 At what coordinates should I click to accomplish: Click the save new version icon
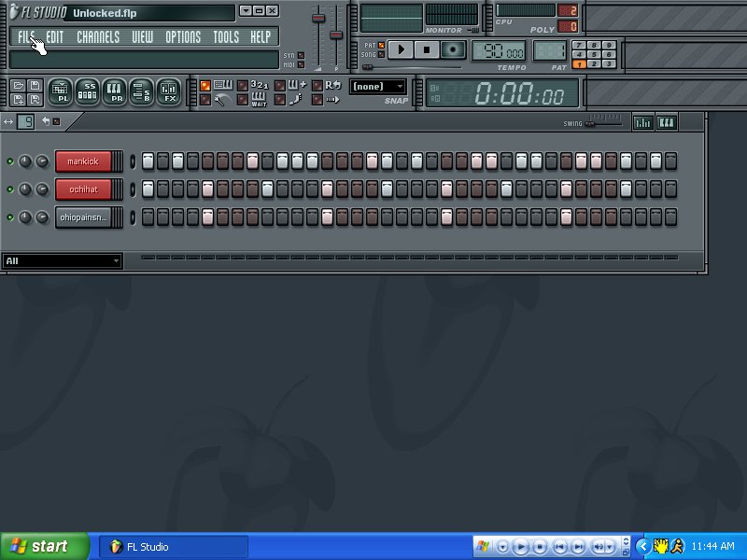18,99
